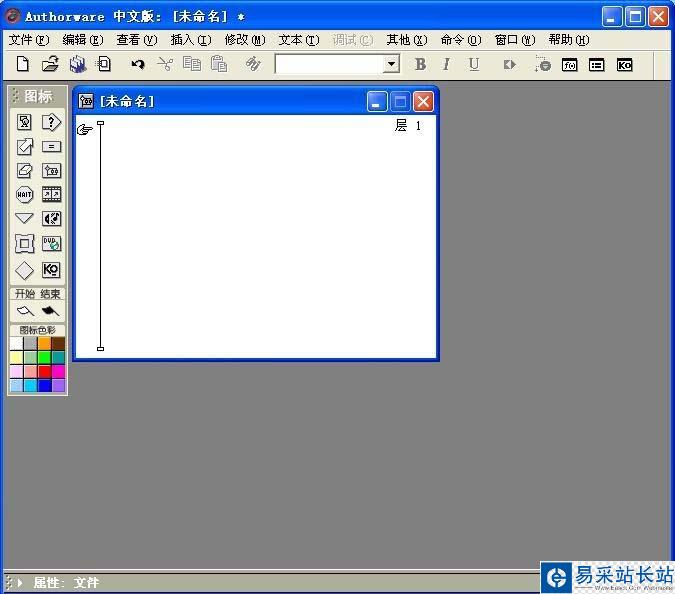The height and width of the screenshot is (594, 675).
Task: Toggle Italic text formatting
Action: point(446,64)
